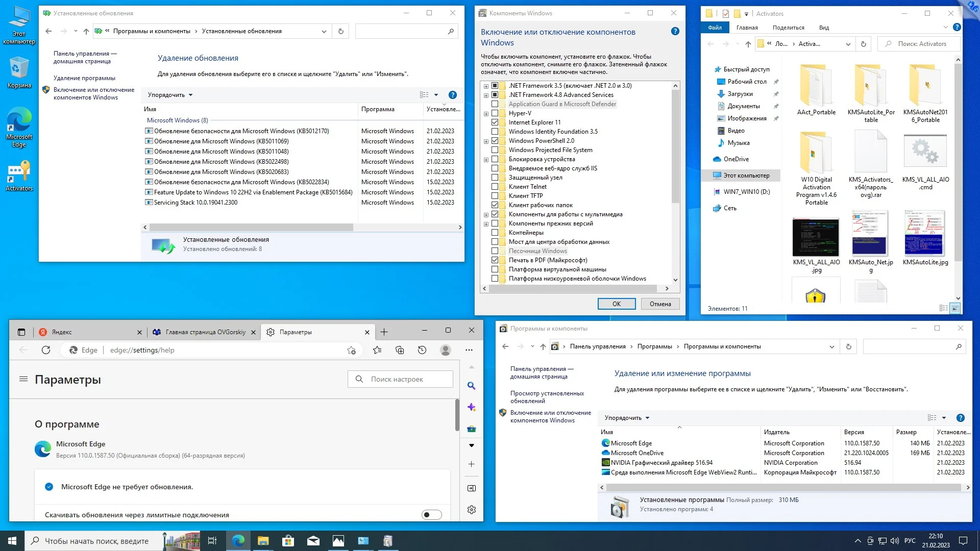The height and width of the screenshot is (551, 980).
Task: Open Edge favorites star icon
Action: pyautogui.click(x=377, y=350)
